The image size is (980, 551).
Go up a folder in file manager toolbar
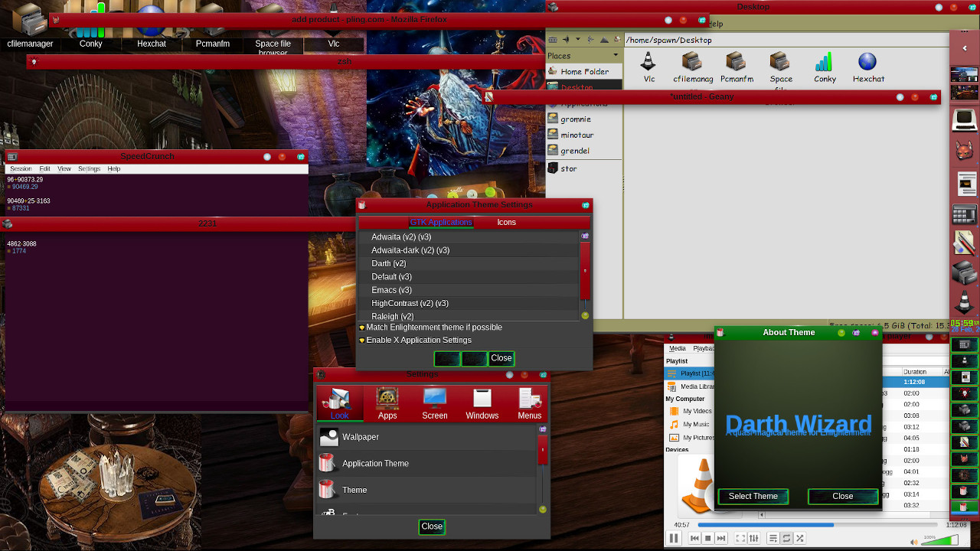tap(604, 40)
